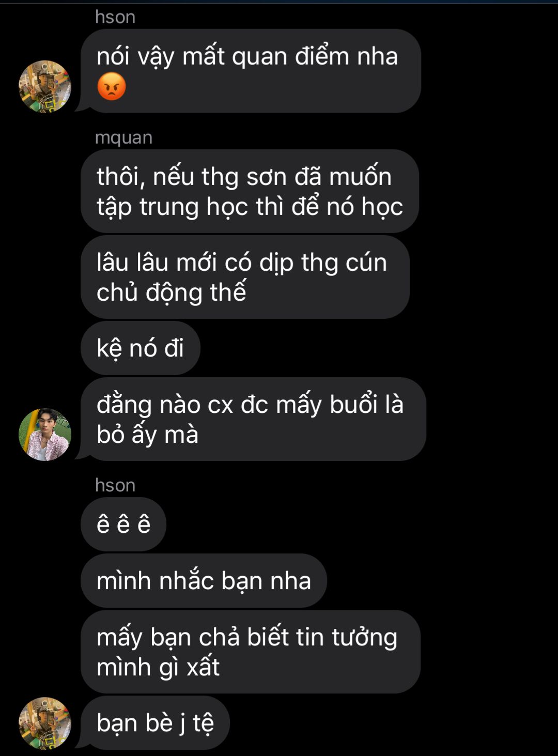This screenshot has width=558, height=756.
Task: Tap the angry face emoji in the message
Action: pos(112,86)
